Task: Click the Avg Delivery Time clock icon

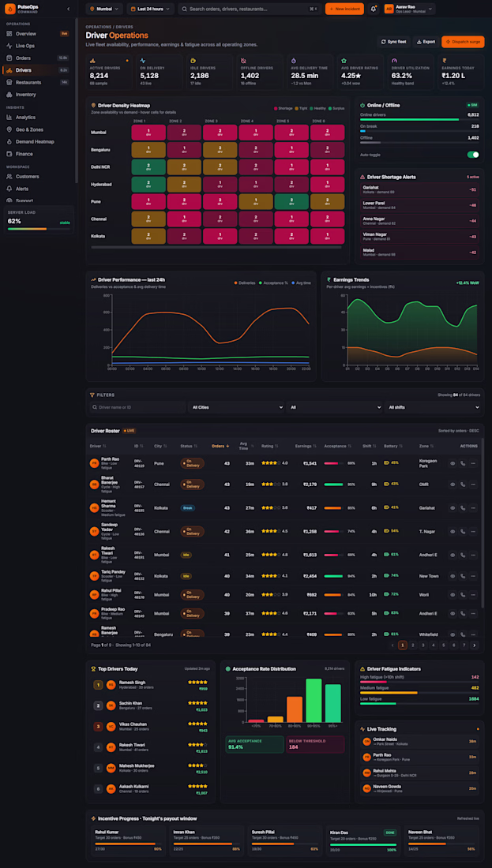Action: (294, 60)
